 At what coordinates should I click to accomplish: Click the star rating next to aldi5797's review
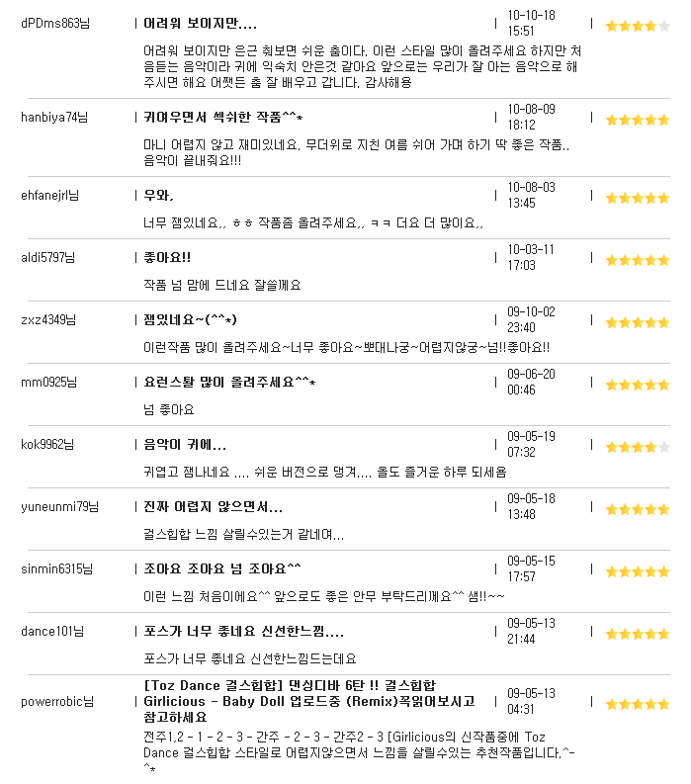(x=638, y=260)
